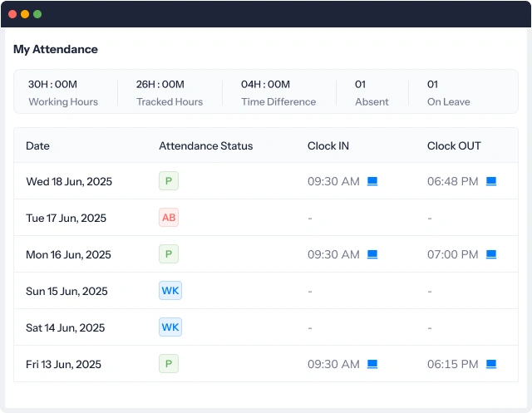Click the P status badge for Mon 16 Jun

(169, 254)
